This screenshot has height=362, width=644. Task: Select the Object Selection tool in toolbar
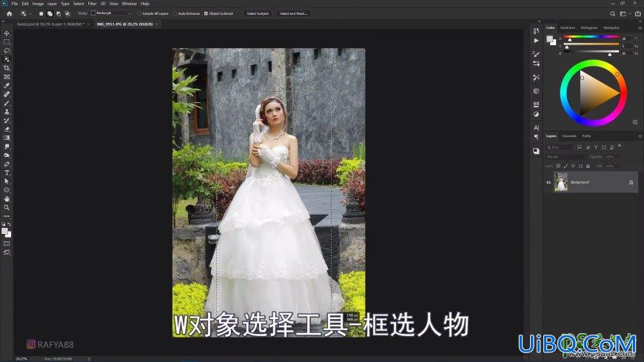coord(7,59)
